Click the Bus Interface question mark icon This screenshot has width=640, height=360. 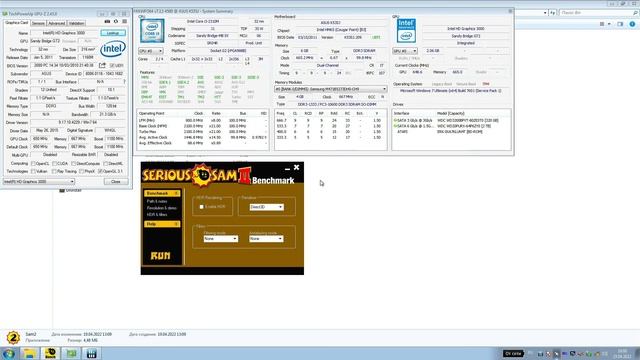point(124,82)
